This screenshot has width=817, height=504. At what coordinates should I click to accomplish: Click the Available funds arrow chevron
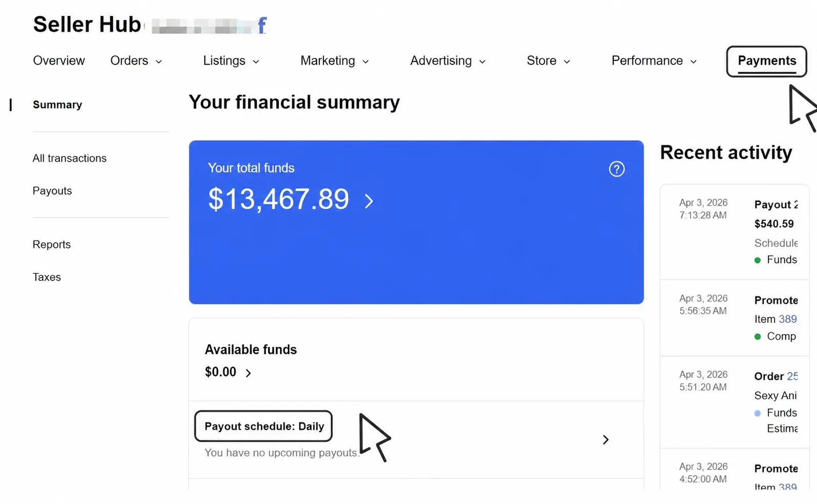pyautogui.click(x=248, y=373)
